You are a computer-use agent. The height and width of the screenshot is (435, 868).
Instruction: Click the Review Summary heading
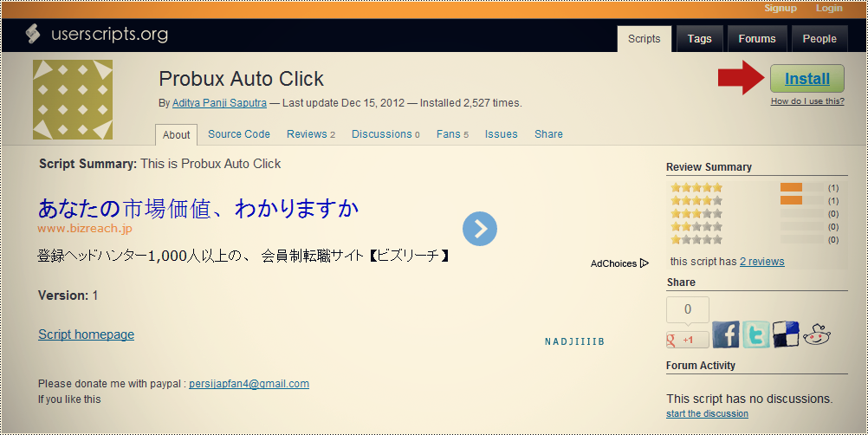tap(709, 166)
